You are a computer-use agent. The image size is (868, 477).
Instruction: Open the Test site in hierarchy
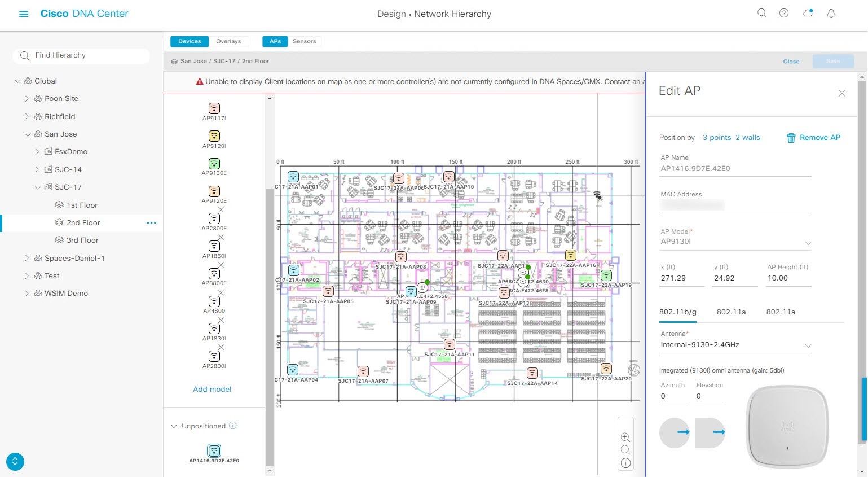52,276
